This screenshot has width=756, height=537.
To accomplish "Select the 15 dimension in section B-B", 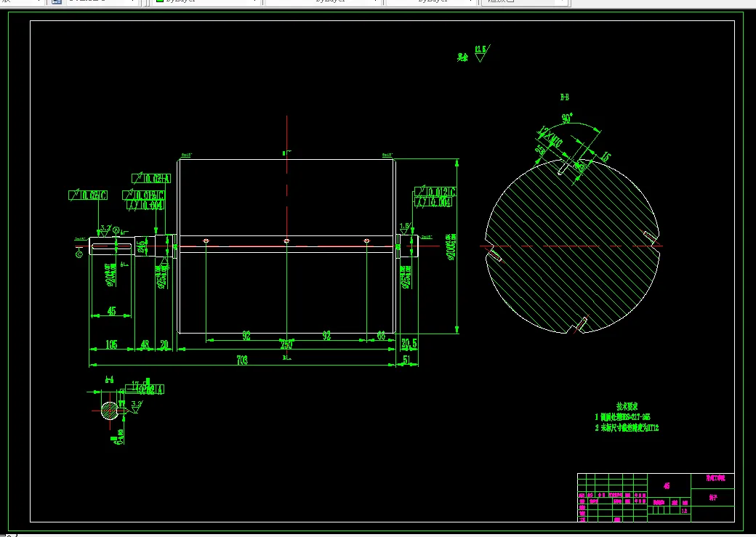I will (x=606, y=157).
